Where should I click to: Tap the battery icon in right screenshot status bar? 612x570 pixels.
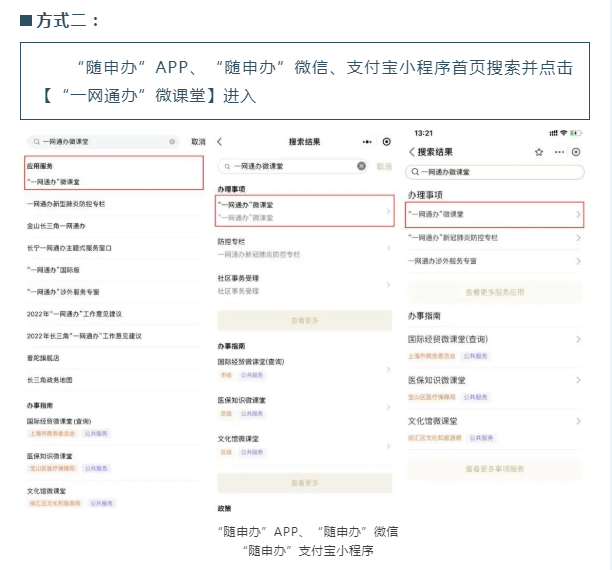[x=576, y=133]
